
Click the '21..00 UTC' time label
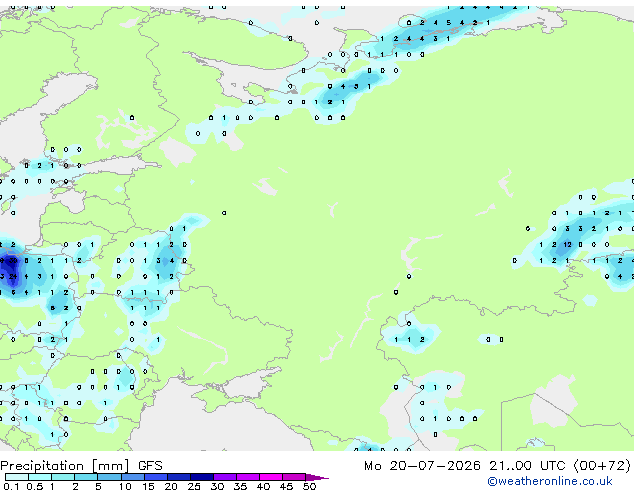(527, 466)
